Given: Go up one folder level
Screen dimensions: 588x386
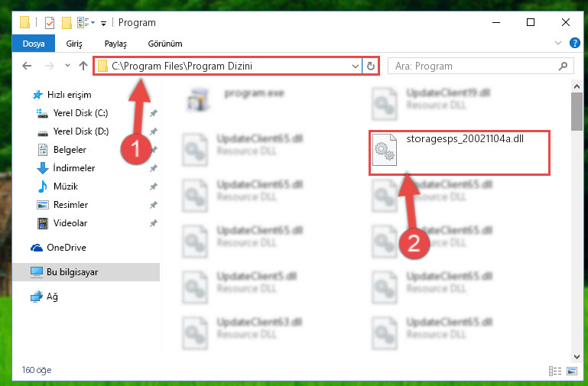Looking at the screenshot, I should coord(83,66).
